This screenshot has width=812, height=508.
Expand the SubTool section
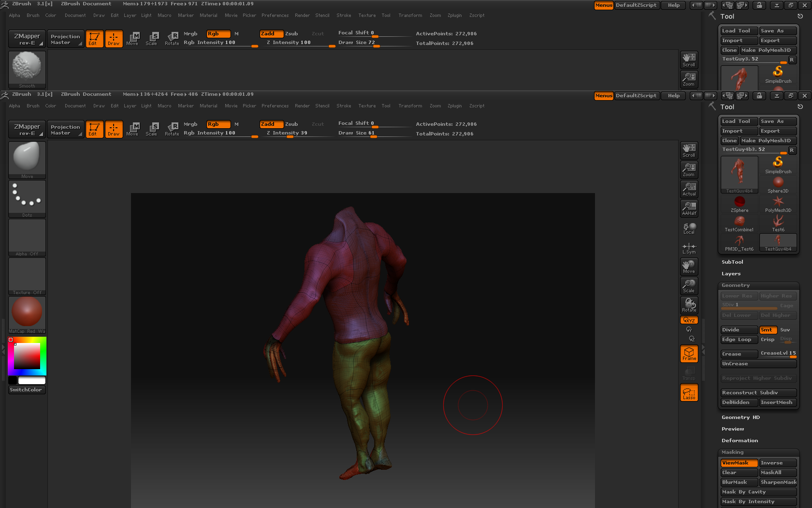coord(732,262)
